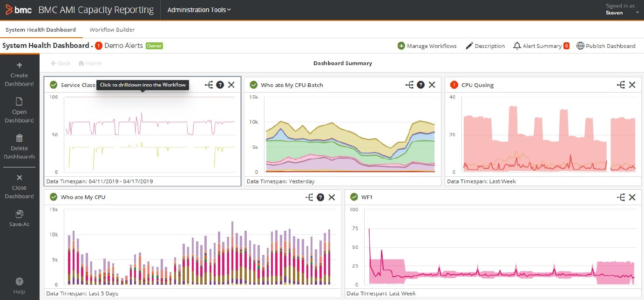The height and width of the screenshot is (300, 644).
Task: Close the CPU Queing panel
Action: point(632,85)
